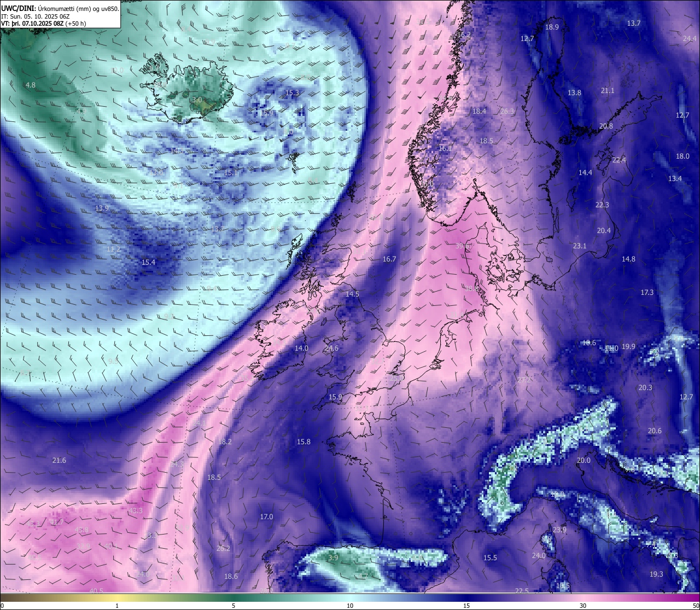The image size is (700, 610).
Task: Click the 10 label on the color scale
Action: pyautogui.click(x=350, y=606)
